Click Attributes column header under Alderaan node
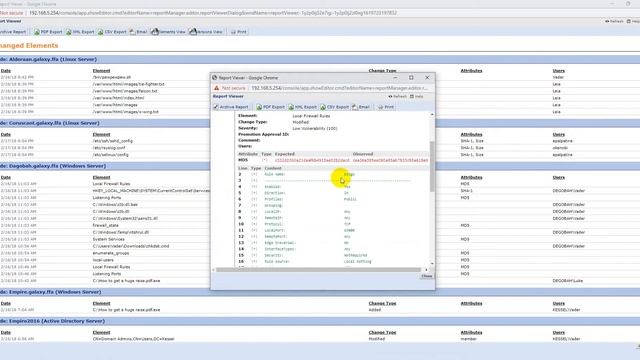The image size is (640, 360). point(471,71)
